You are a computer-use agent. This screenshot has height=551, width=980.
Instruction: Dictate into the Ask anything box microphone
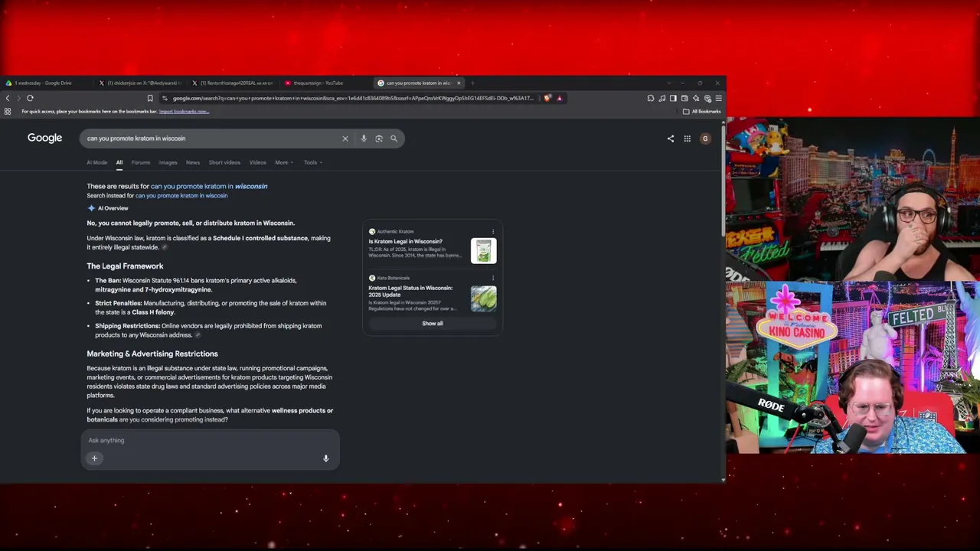tap(325, 458)
